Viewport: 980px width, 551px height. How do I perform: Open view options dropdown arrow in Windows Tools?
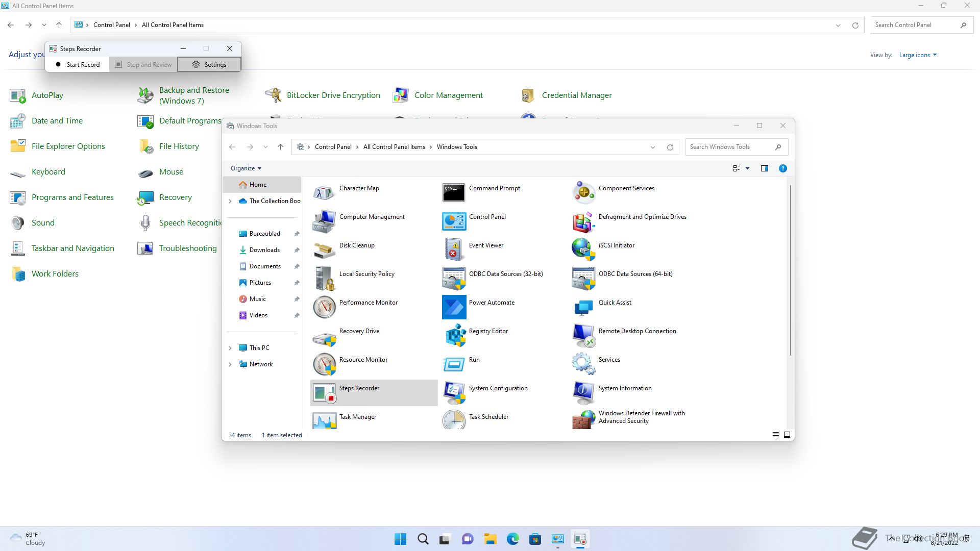pos(748,168)
